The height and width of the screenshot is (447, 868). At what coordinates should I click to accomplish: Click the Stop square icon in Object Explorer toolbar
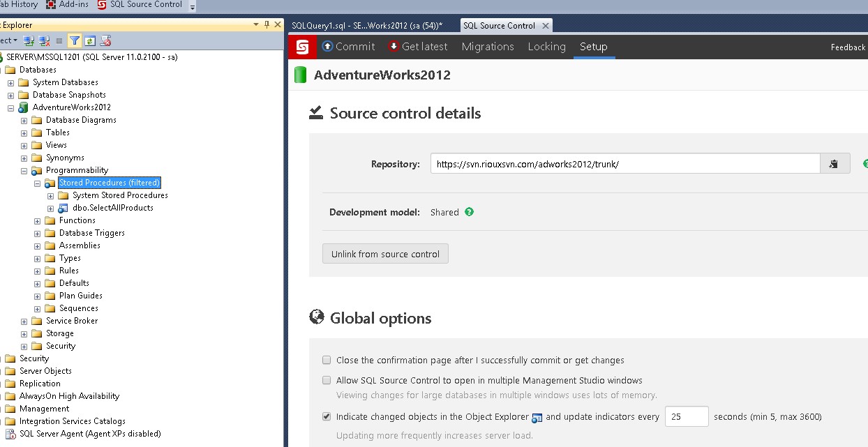point(59,41)
